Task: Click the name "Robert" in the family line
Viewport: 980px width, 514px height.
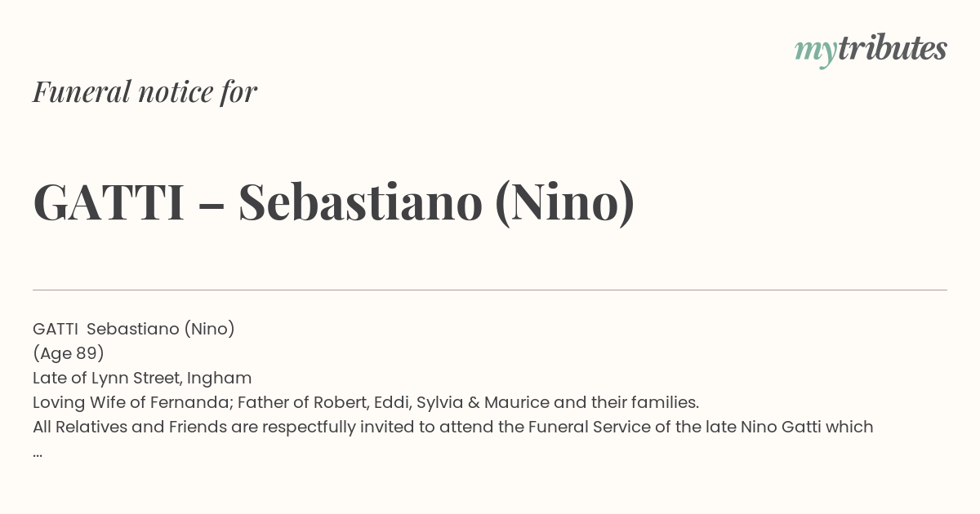Action: point(339,402)
